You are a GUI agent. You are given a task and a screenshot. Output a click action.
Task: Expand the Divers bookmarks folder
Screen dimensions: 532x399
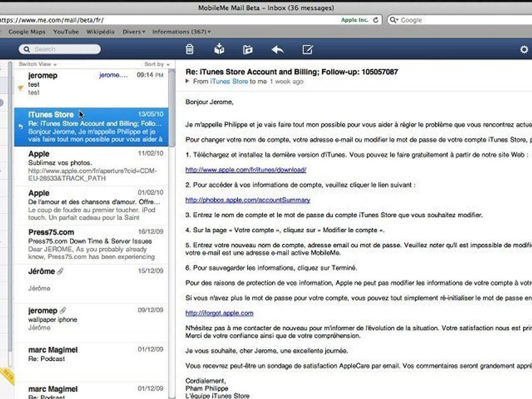134,32
